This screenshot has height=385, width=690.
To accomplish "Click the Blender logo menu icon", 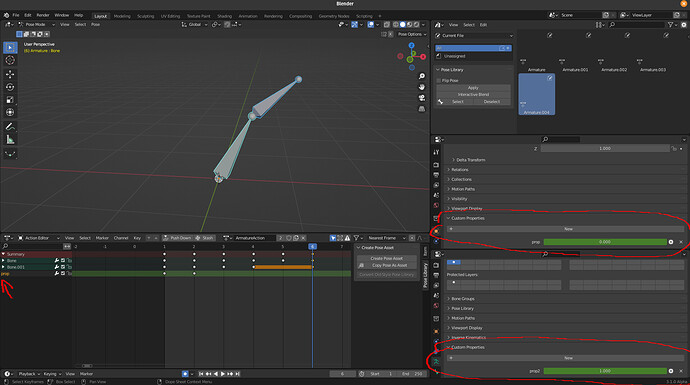I will tap(6, 15).
